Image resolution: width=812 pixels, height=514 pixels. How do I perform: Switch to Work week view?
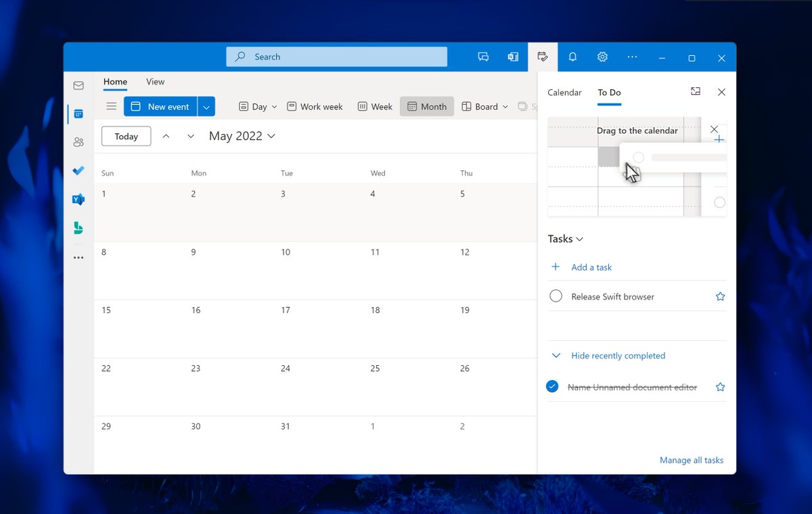pyautogui.click(x=315, y=107)
